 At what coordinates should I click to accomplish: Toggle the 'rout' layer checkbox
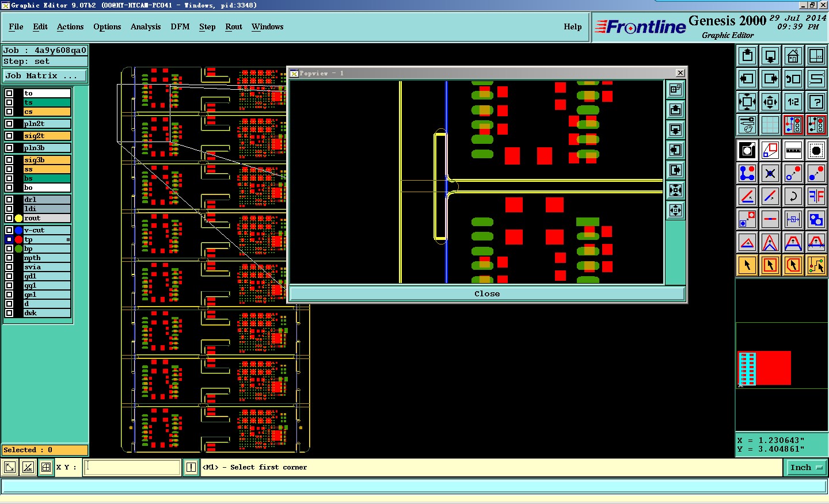(9, 218)
